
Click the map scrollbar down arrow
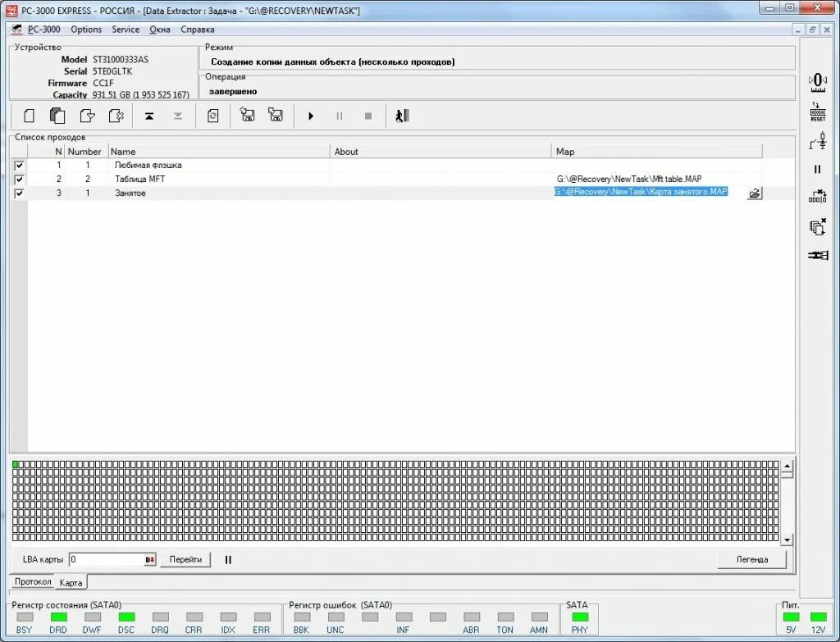pos(787,540)
